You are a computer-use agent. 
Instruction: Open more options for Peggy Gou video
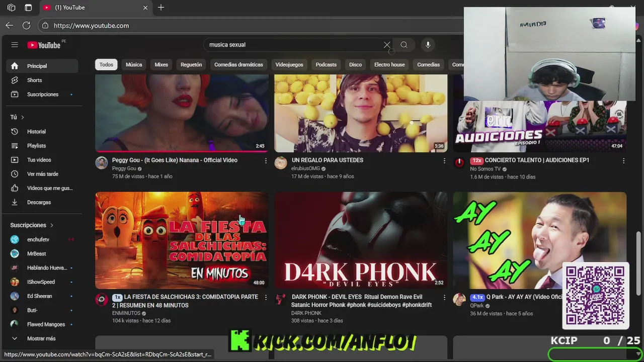(x=266, y=160)
